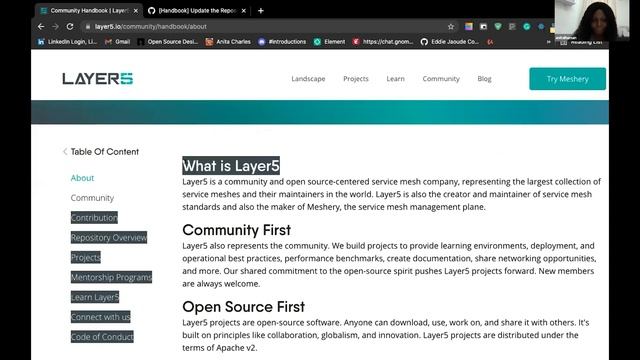640x360 pixels.
Task: Open the chat.gnome bookmark
Action: tap(383, 42)
